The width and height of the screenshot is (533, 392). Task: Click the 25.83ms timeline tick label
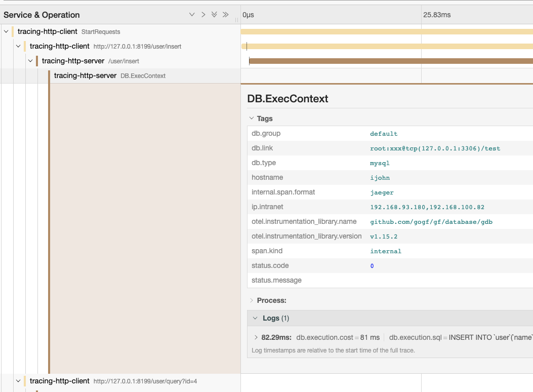[x=437, y=15]
